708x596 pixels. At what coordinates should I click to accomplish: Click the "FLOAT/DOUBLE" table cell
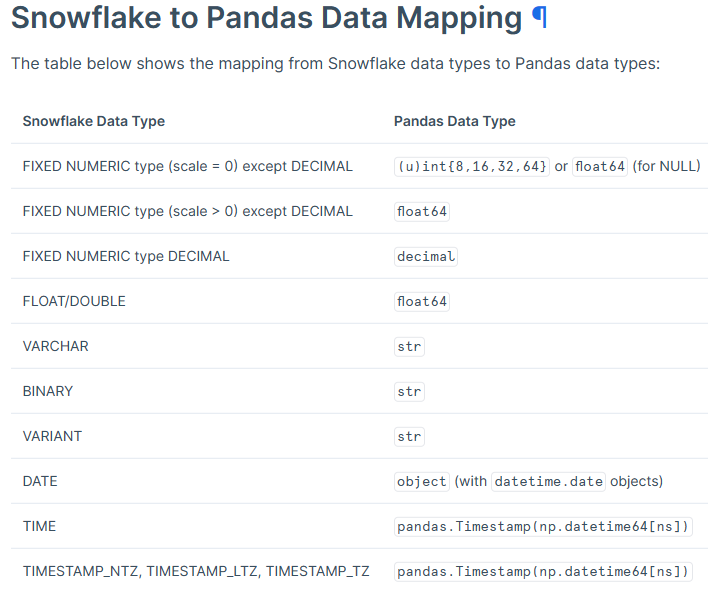point(74,301)
